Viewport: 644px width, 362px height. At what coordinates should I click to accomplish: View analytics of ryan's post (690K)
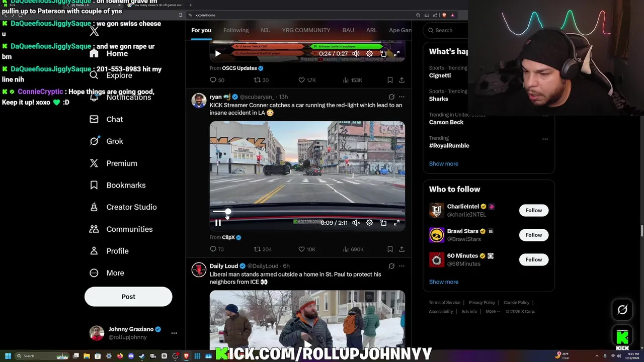click(x=353, y=249)
